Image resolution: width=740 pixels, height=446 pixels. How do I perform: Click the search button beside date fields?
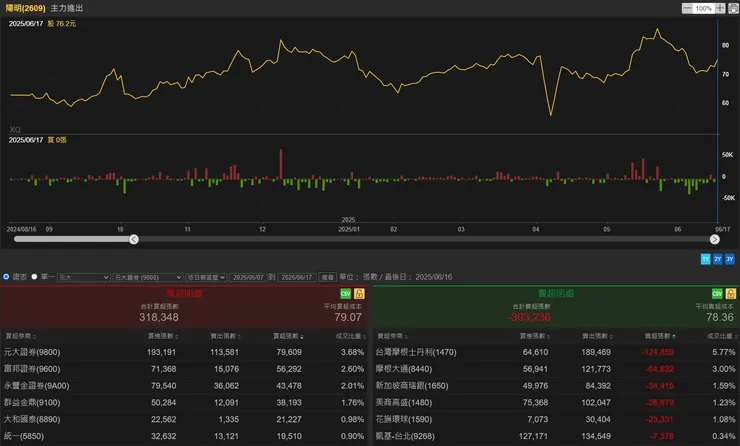(328, 278)
